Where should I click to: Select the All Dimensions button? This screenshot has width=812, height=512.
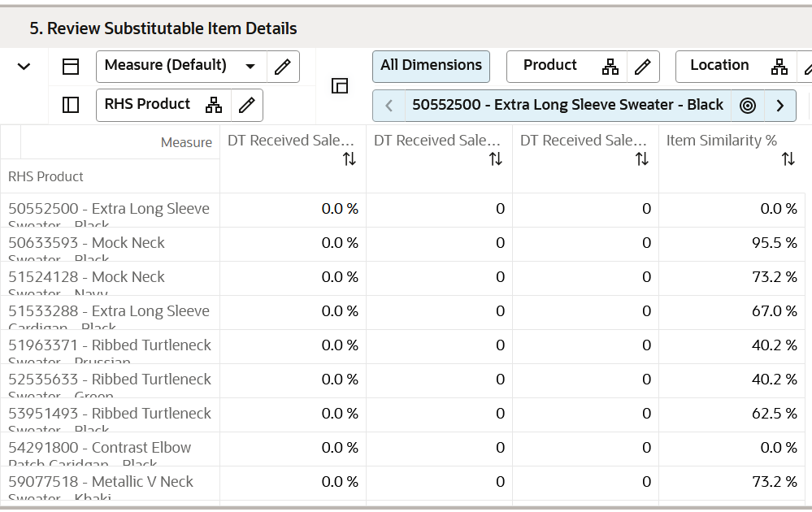[431, 67]
